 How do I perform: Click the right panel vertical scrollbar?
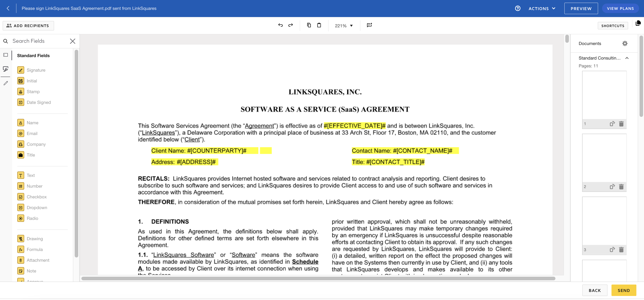point(641,76)
